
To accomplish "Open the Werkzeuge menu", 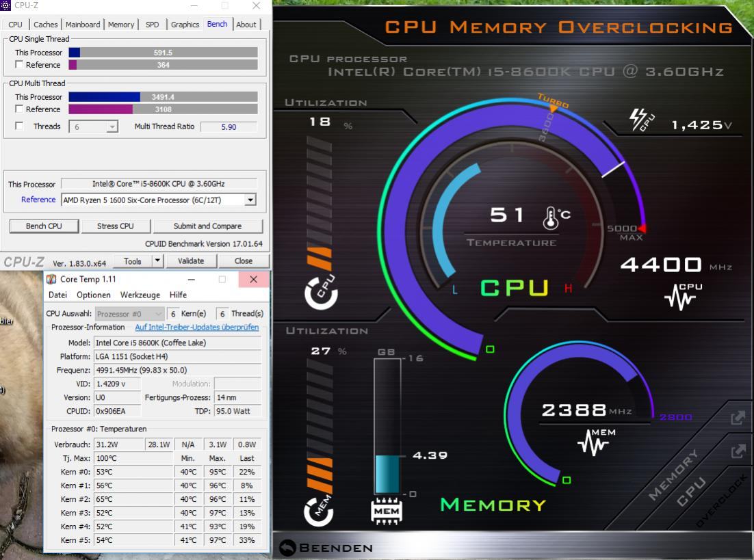I will (x=140, y=295).
